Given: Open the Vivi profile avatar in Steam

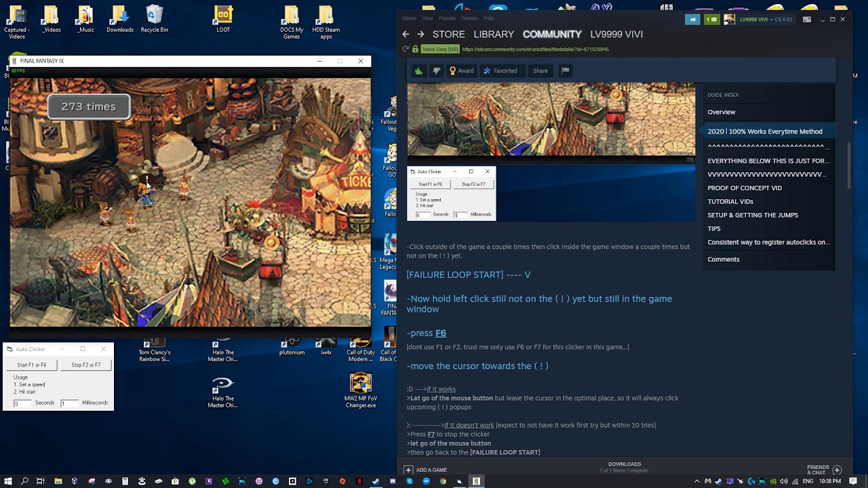Looking at the screenshot, I should coord(730,20).
